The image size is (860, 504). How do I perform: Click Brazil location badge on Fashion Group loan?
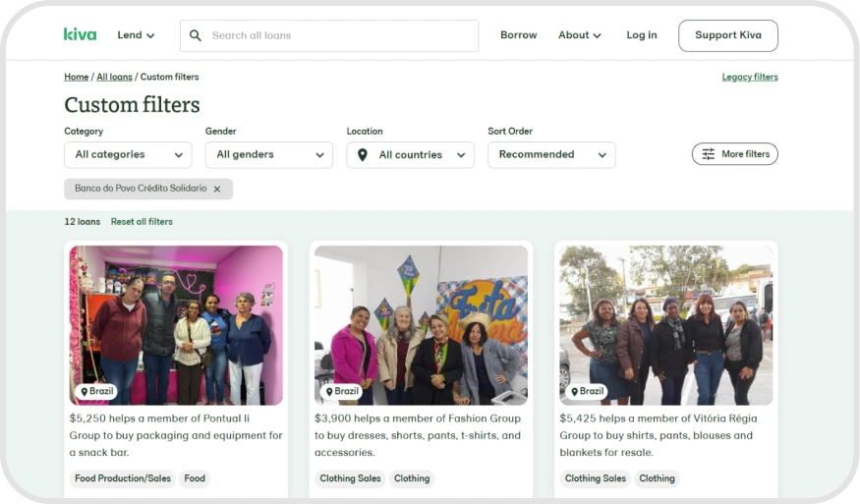tap(342, 391)
